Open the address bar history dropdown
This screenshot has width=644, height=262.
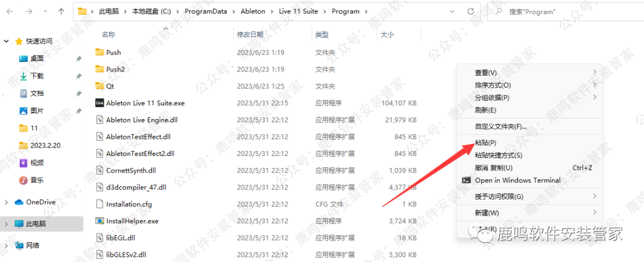point(454,11)
